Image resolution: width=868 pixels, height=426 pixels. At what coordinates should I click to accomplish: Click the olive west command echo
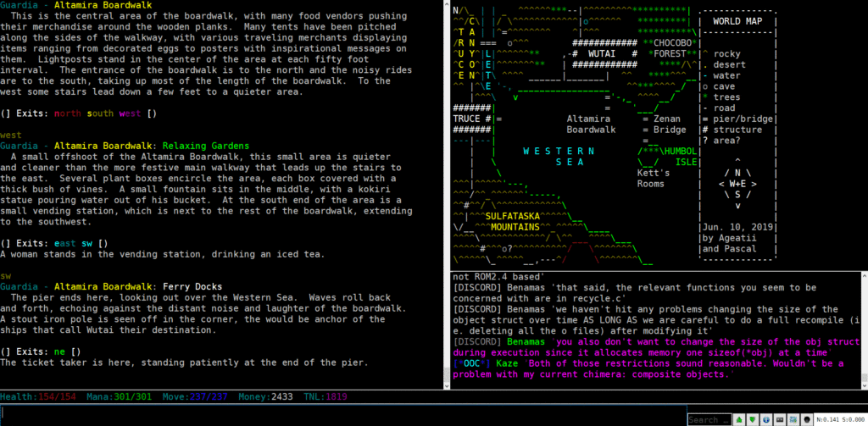click(11, 135)
